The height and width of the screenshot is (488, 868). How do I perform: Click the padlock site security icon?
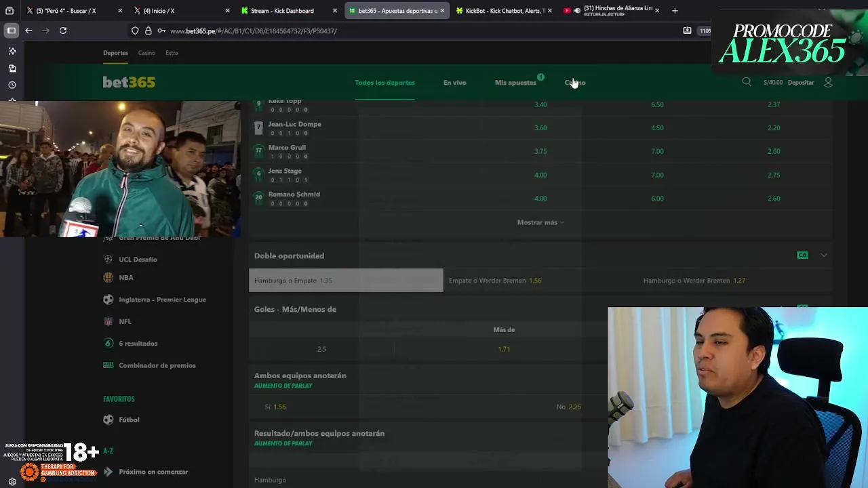point(148,30)
